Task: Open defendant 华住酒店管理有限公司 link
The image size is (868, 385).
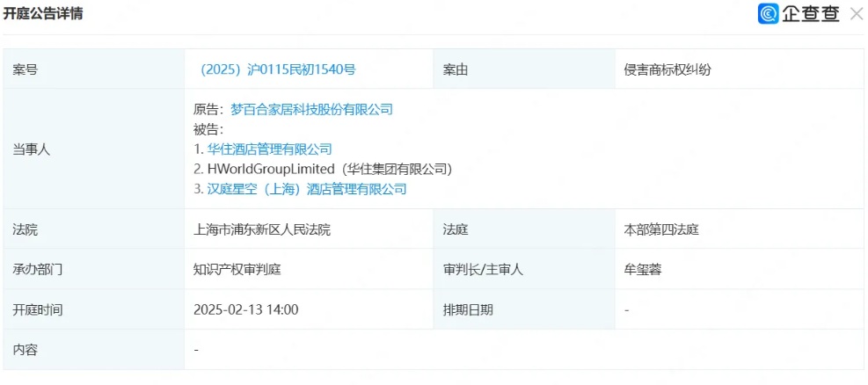Action: pyautogui.click(x=270, y=149)
